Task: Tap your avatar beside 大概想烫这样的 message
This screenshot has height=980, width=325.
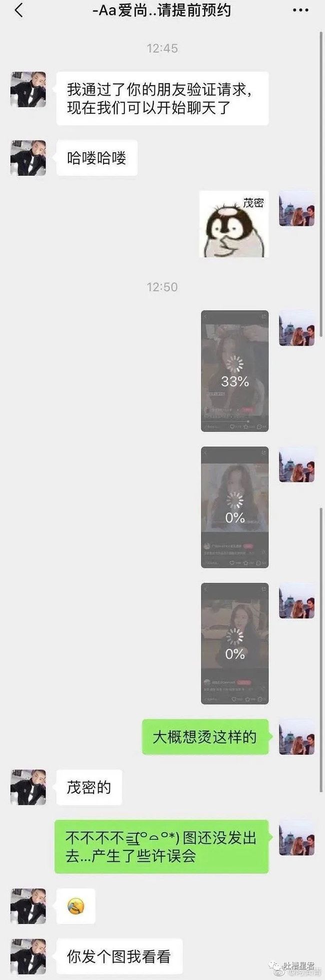Action: [297, 737]
